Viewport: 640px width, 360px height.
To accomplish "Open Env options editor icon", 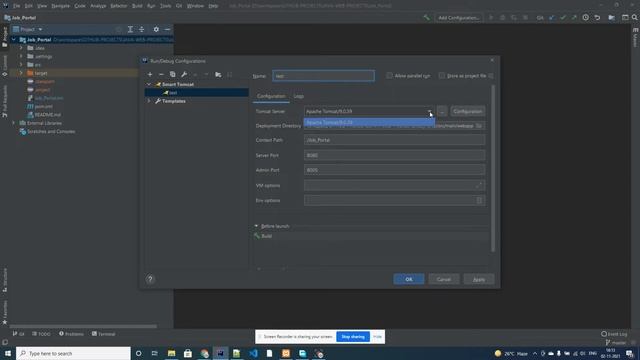I will coord(479,200).
